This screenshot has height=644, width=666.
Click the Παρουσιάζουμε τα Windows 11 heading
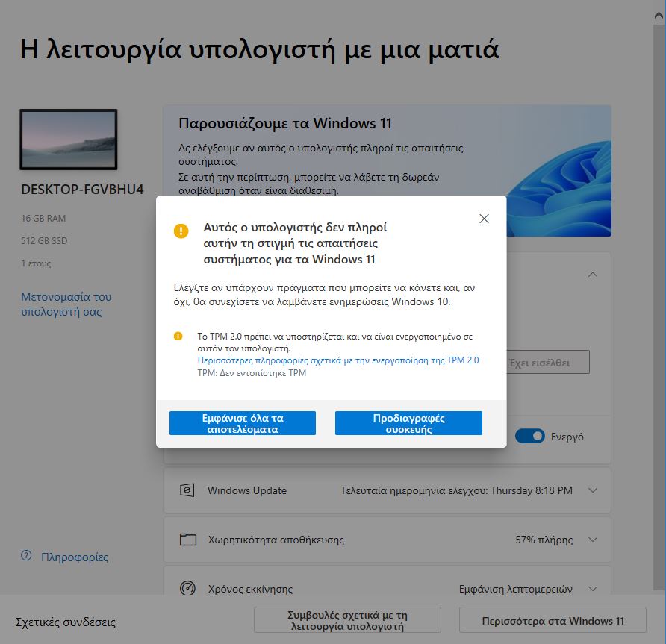[285, 123]
